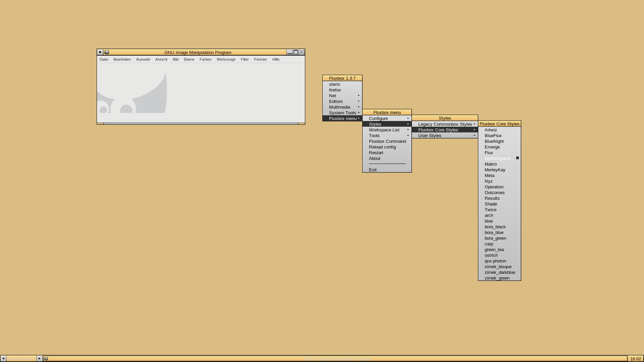Launch xterm from Fluxbox menu

(342, 84)
